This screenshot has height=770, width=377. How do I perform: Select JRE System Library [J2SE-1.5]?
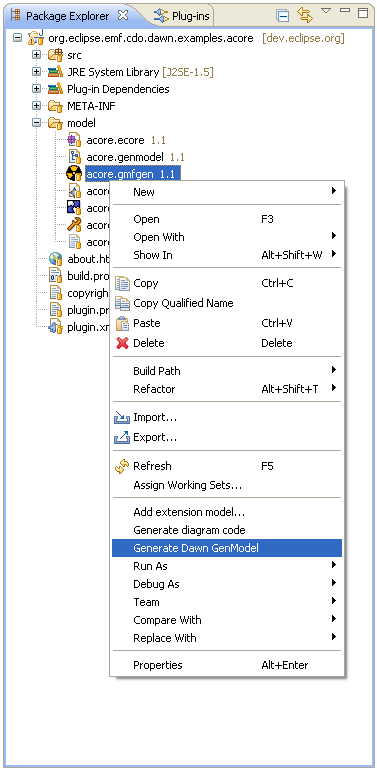coord(140,72)
